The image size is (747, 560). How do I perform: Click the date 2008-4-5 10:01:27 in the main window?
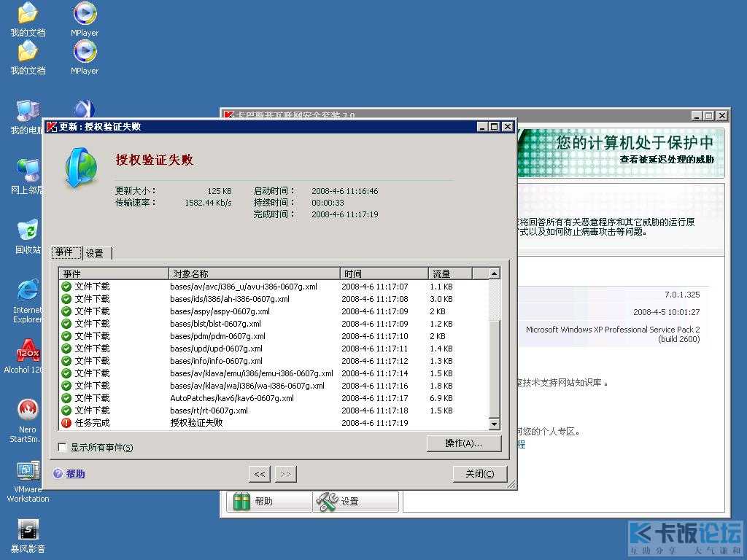667,312
